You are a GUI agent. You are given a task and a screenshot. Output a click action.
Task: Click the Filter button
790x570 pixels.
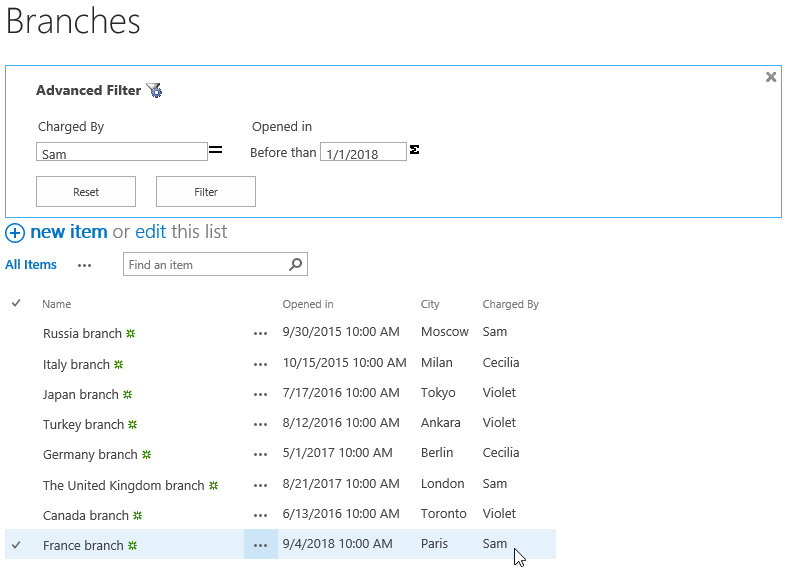point(206,192)
